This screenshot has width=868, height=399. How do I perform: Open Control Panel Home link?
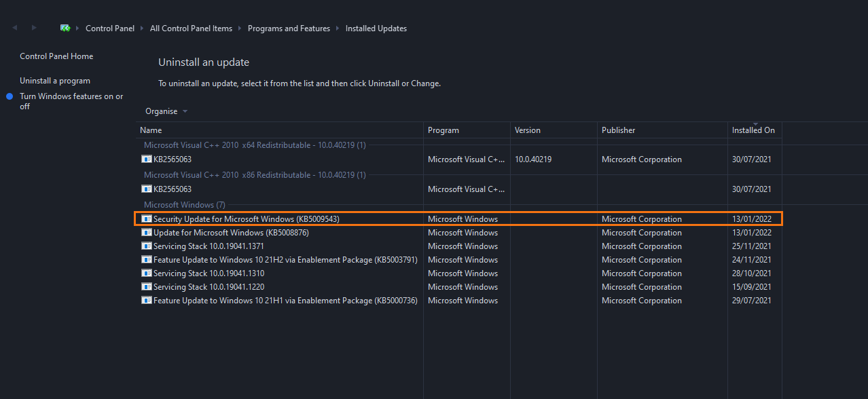56,56
